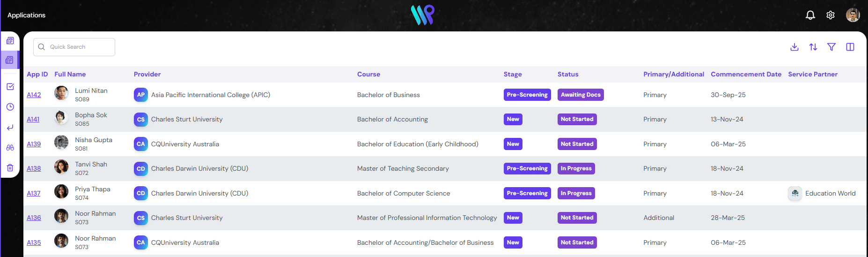This screenshot has height=257, width=868.
Task: Click the Awaiting Docs status badge
Action: point(581,95)
